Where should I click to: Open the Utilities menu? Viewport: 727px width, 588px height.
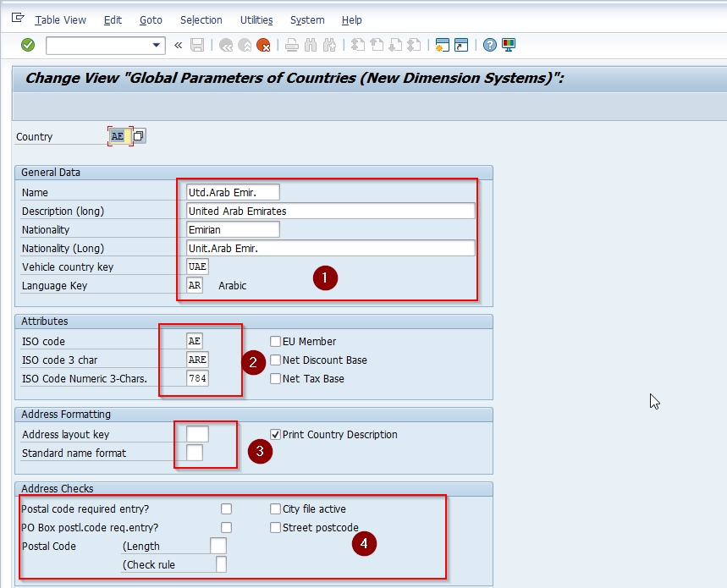coord(256,19)
